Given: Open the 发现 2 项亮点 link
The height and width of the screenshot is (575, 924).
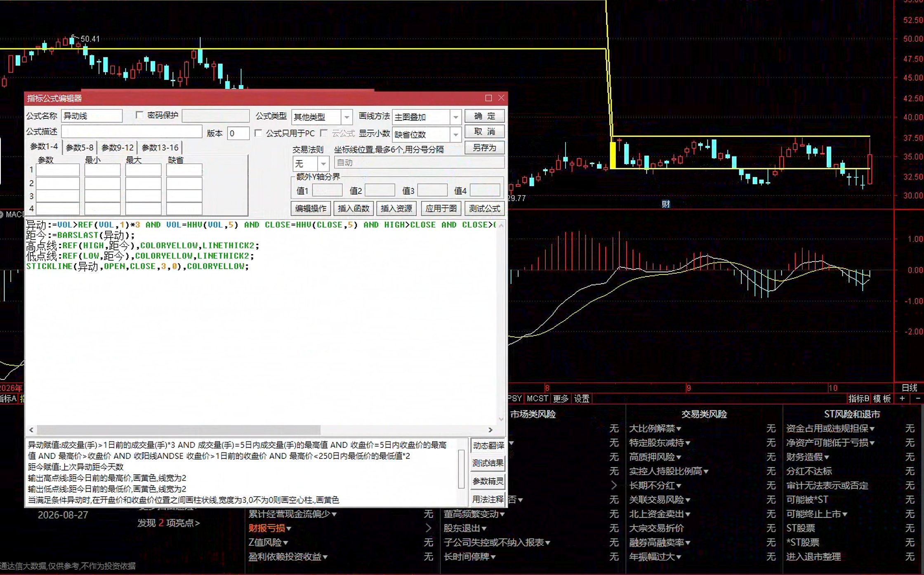Looking at the screenshot, I should point(169,523).
